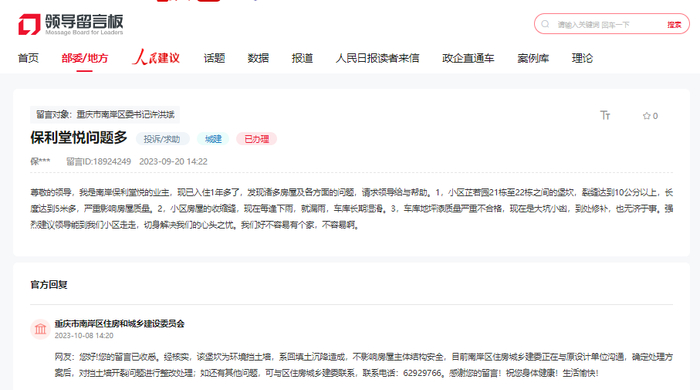The width and height of the screenshot is (700, 390).
Task: Click the post date 2023-09-20 14:22
Action: click(173, 162)
